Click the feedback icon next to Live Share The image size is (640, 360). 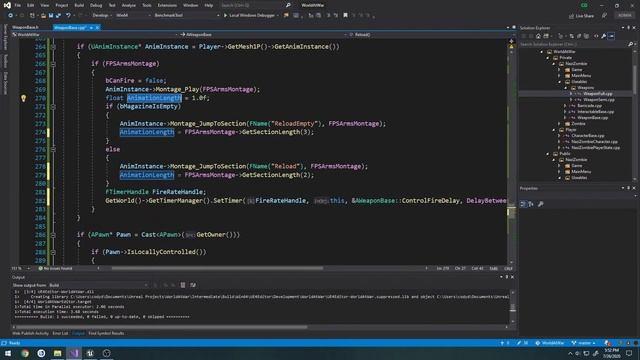(x=604, y=16)
